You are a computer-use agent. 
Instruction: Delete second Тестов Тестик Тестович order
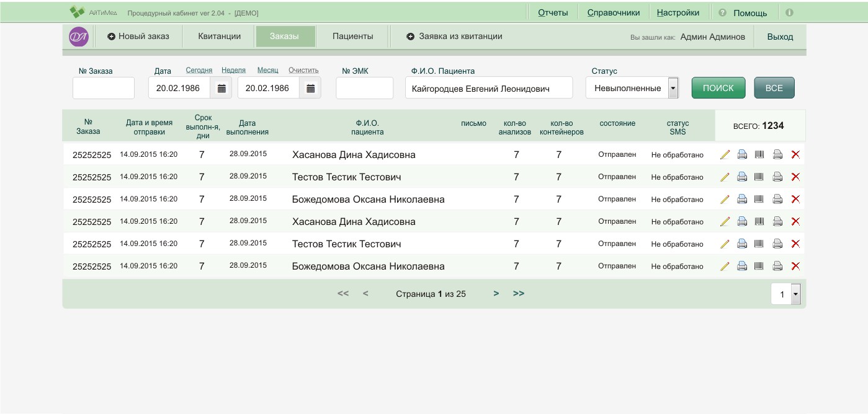pos(795,244)
